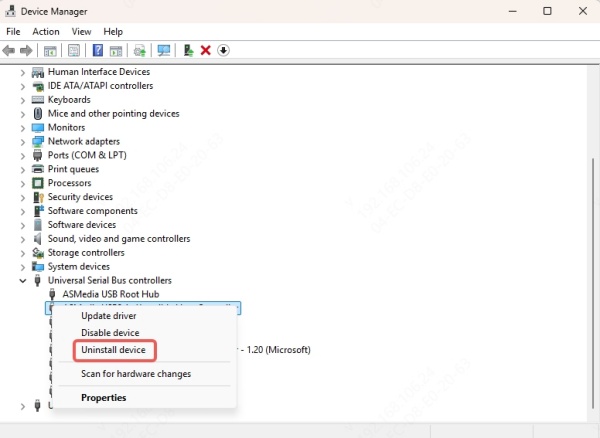
Task: Open the Action menu
Action: [46, 32]
